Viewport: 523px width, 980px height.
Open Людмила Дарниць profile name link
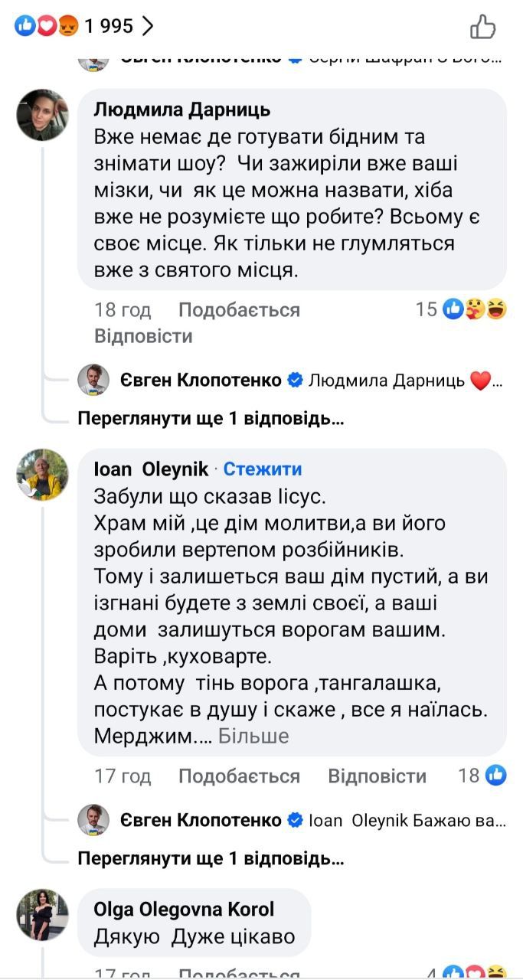point(182,109)
